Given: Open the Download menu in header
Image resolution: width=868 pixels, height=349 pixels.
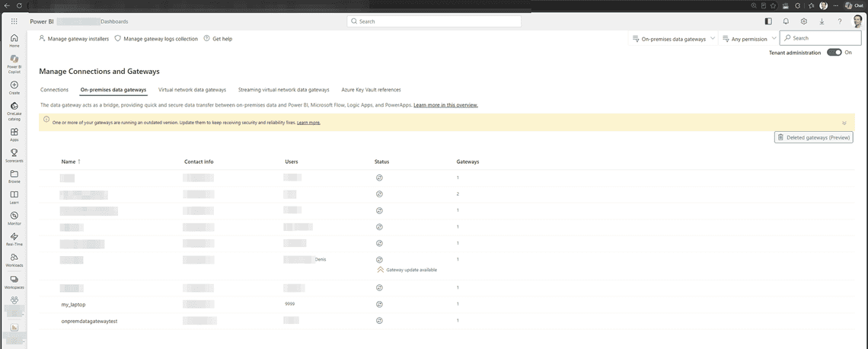Looking at the screenshot, I should pyautogui.click(x=822, y=21).
